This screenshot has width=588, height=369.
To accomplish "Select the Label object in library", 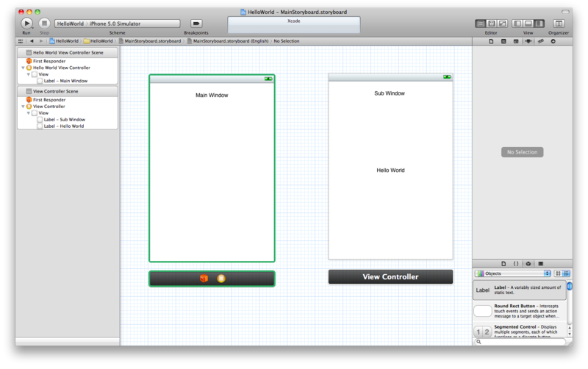I will coord(520,290).
